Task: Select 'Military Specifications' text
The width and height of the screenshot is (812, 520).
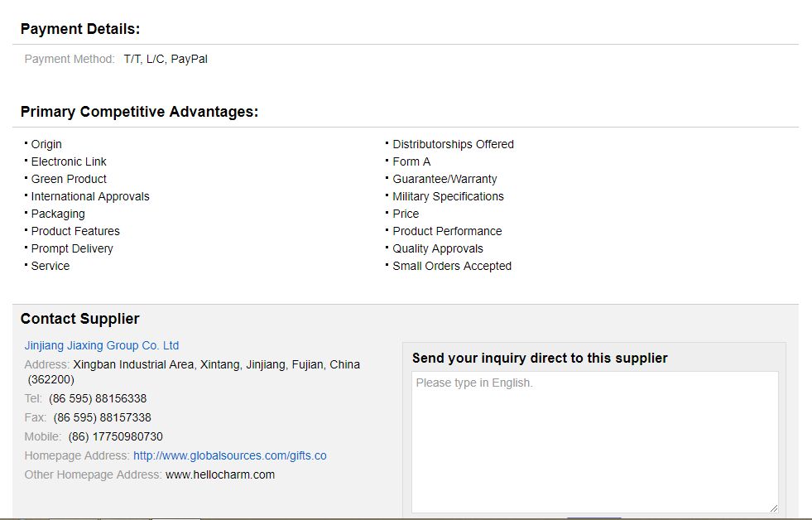Action: tap(448, 197)
